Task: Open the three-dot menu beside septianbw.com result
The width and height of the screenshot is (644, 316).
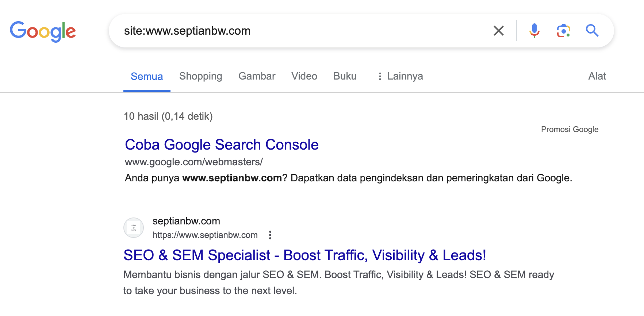Action: coord(270,235)
